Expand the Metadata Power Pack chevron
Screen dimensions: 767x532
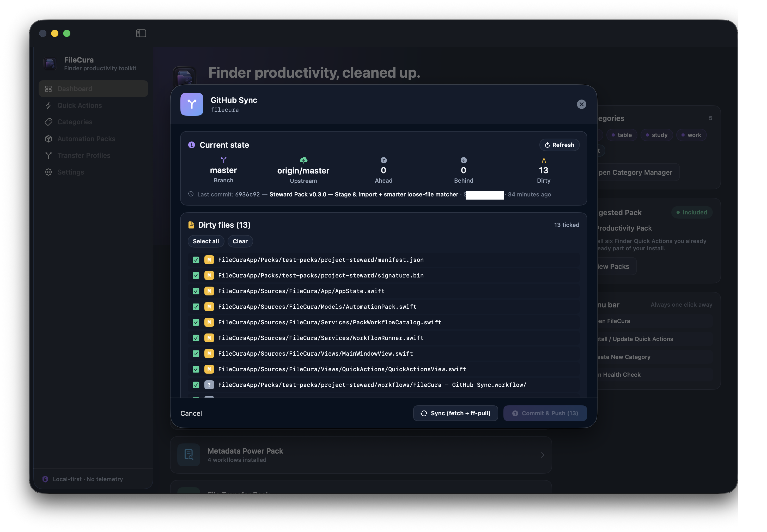click(x=542, y=455)
